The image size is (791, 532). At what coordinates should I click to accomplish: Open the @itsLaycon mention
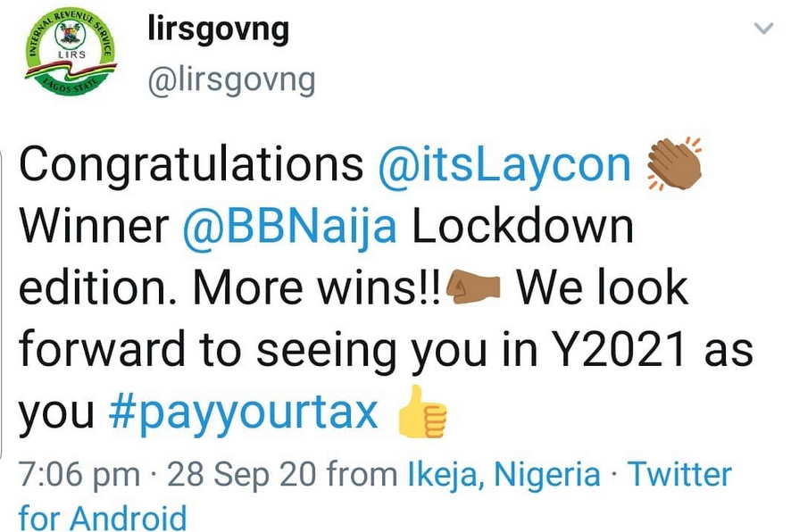tap(504, 165)
